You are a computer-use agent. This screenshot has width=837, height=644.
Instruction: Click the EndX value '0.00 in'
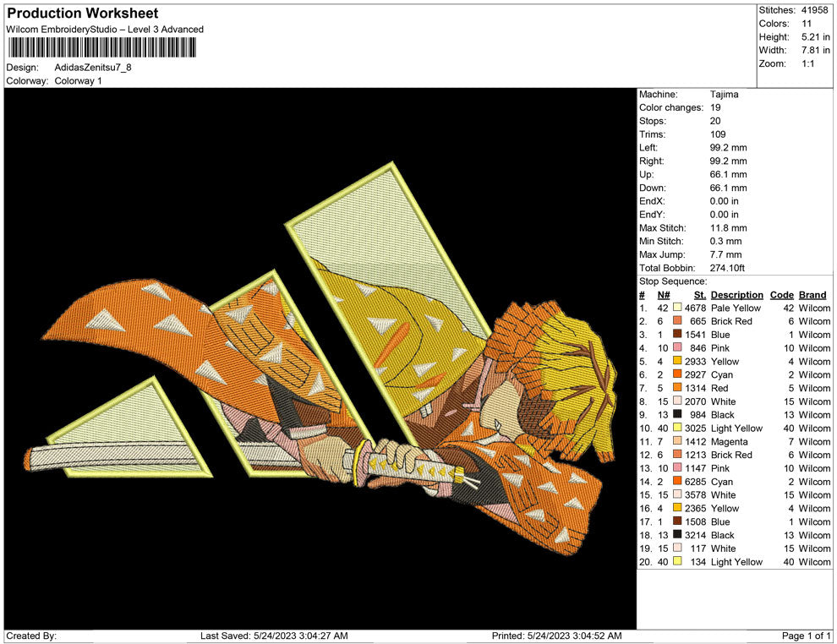tap(725, 201)
